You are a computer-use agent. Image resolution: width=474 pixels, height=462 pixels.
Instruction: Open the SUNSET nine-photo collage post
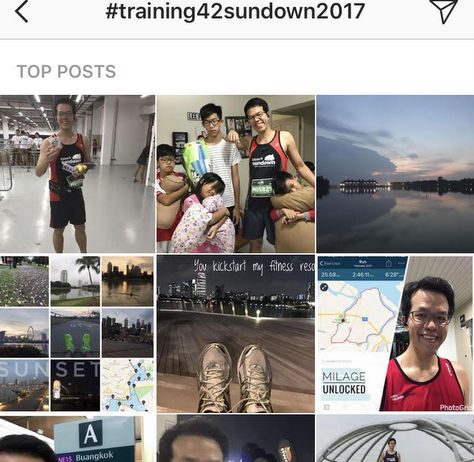pyautogui.click(x=77, y=334)
